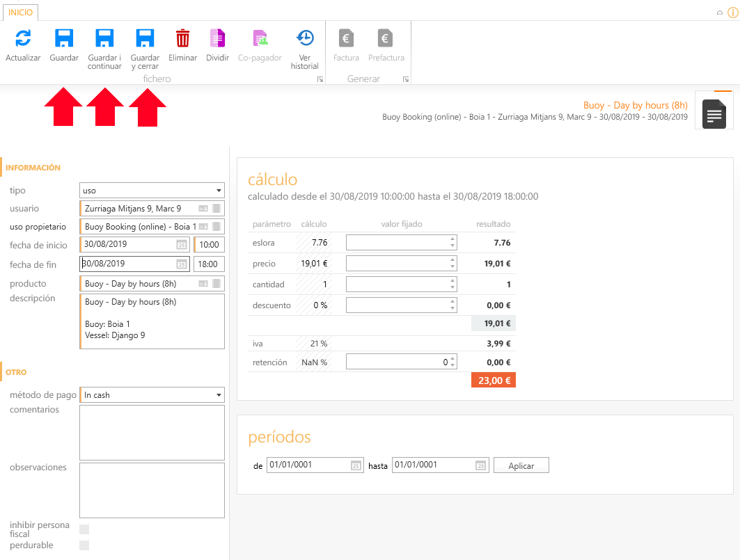Decrease the eslora valor fijado value

[452, 246]
